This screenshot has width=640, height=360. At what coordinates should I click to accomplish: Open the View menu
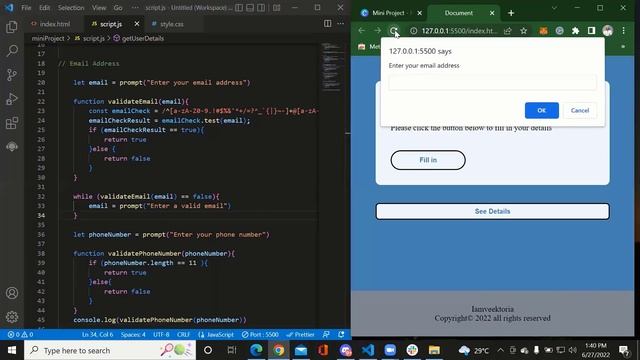point(99,8)
